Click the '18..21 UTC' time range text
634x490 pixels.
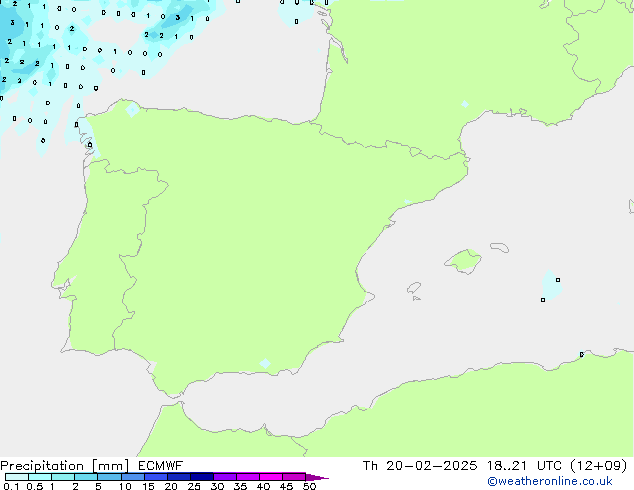point(524,466)
